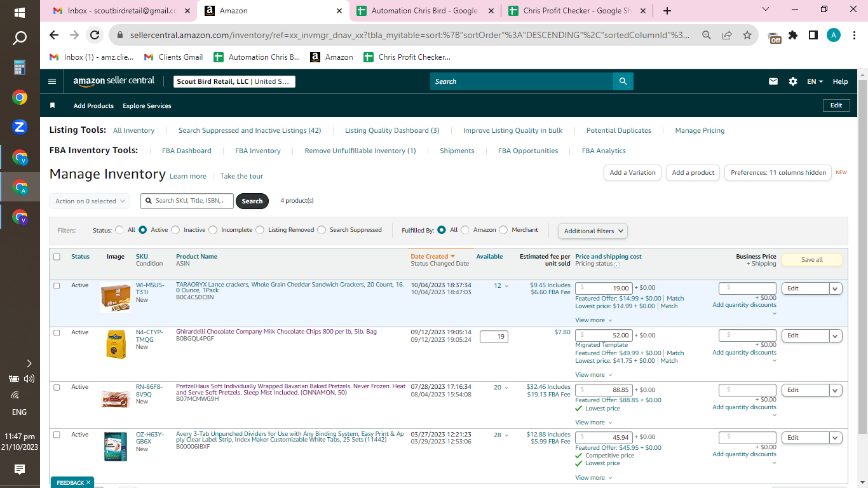Image resolution: width=868 pixels, height=488 pixels.
Task: Open the Settings gear icon
Action: (793, 81)
